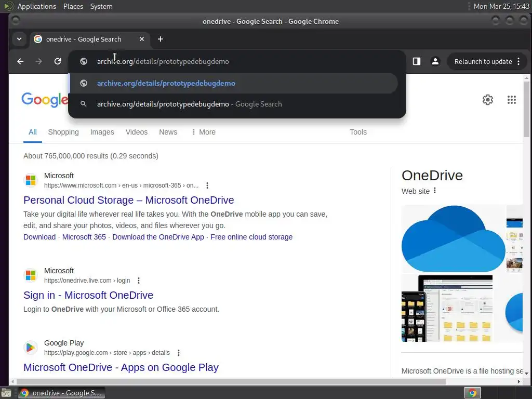Open the Microsoft 365 sitelink
The width and height of the screenshot is (532, 399).
pyautogui.click(x=84, y=237)
